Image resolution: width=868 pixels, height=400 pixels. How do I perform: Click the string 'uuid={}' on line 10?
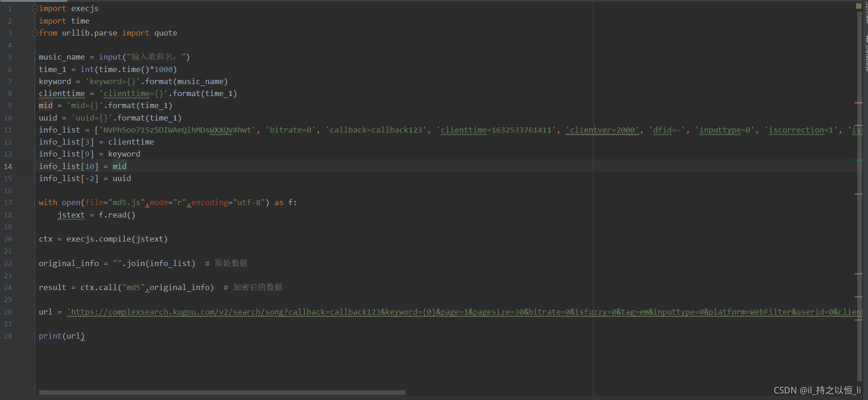click(x=92, y=118)
